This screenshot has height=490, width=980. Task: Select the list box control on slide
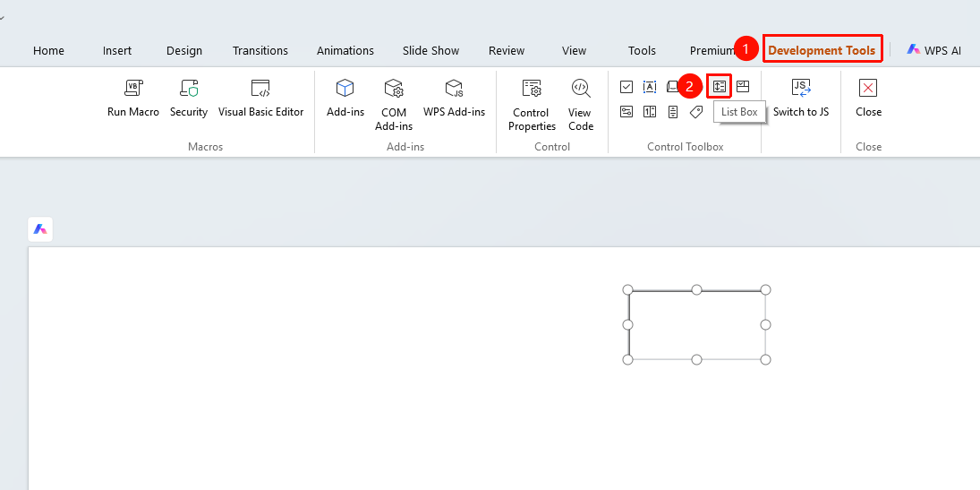click(x=697, y=325)
